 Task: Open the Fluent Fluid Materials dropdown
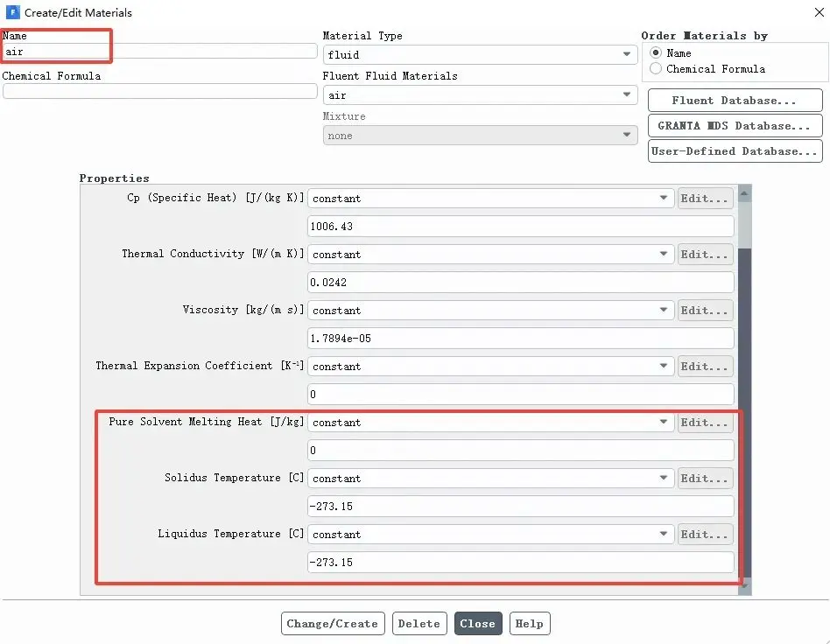(480, 95)
